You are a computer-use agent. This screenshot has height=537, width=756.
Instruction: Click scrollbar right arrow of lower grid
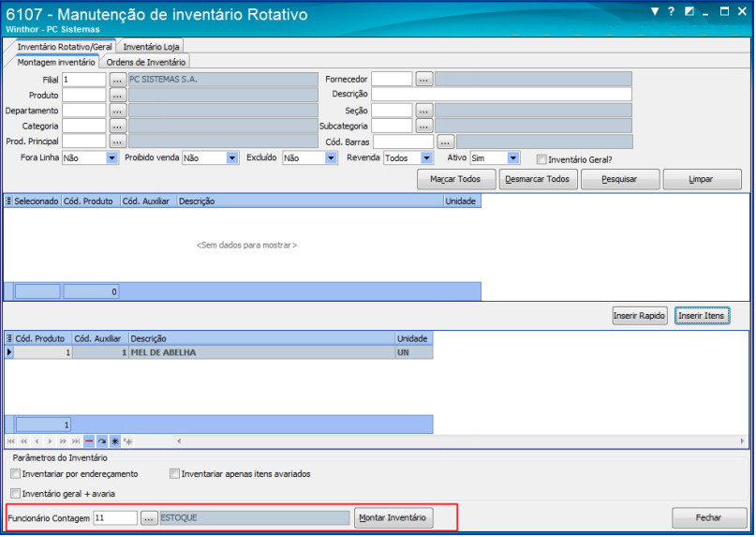742,441
